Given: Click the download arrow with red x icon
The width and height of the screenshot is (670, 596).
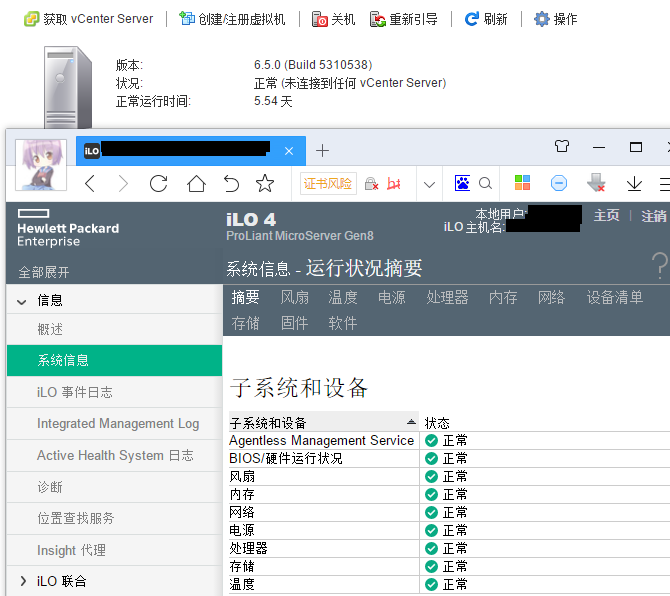Looking at the screenshot, I should coord(596,183).
